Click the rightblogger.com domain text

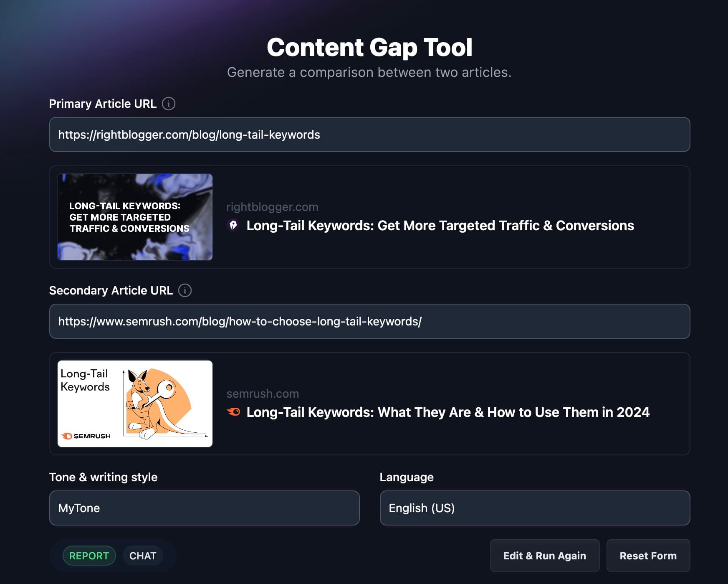tap(272, 207)
